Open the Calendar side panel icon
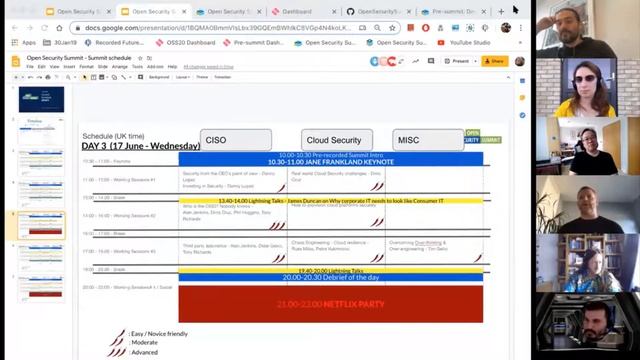Image resolution: width=640 pixels, height=360 pixels. click(522, 81)
